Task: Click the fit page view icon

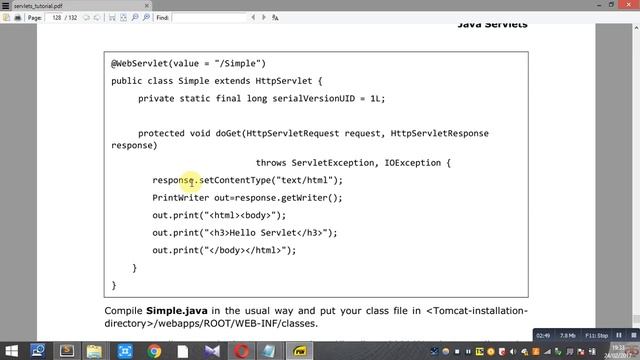Action: click(123, 18)
